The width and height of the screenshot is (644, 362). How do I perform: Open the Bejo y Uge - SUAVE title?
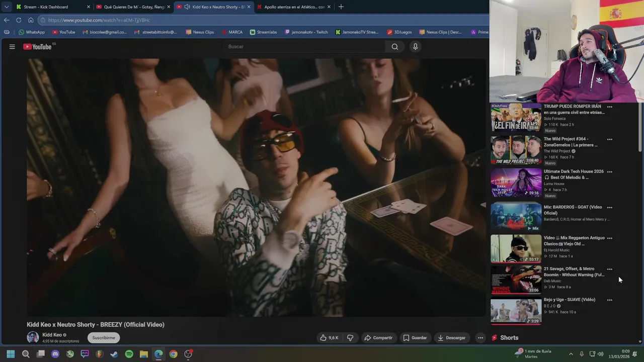click(x=570, y=300)
